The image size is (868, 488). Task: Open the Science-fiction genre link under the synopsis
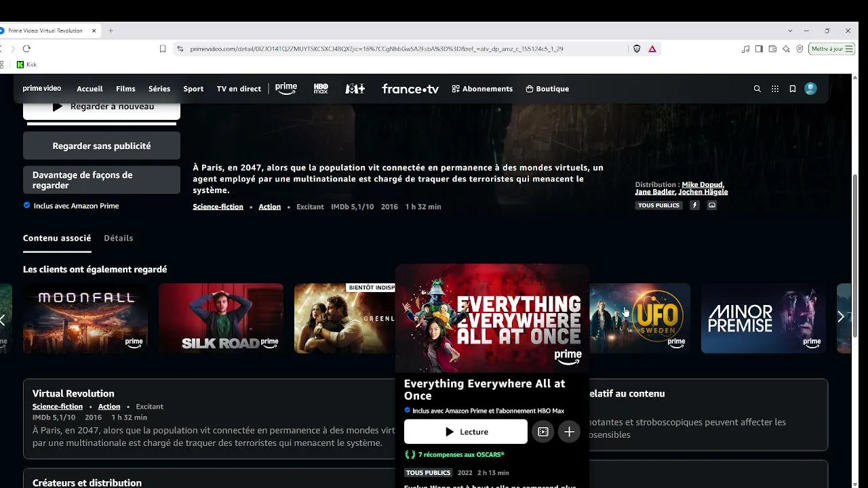(218, 207)
